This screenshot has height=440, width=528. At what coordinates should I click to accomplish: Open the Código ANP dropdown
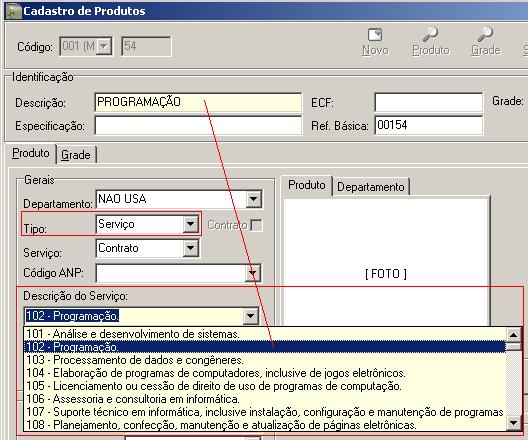253,273
